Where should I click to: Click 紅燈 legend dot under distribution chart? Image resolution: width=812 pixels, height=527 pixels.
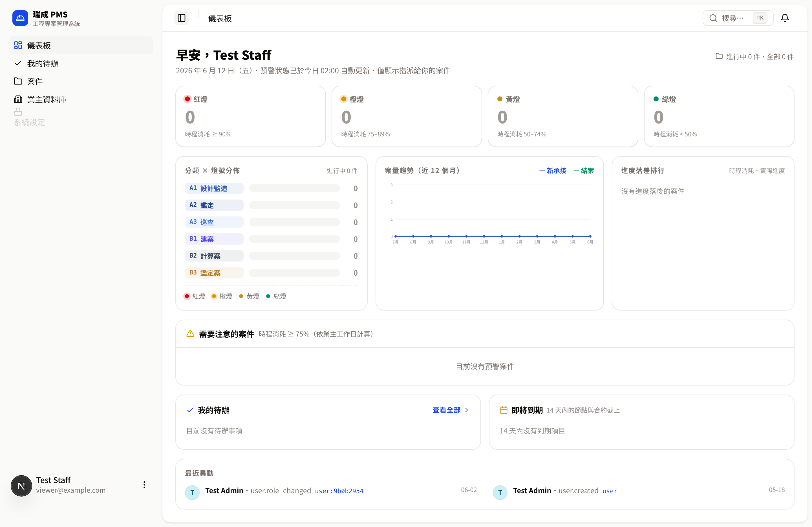click(x=187, y=296)
